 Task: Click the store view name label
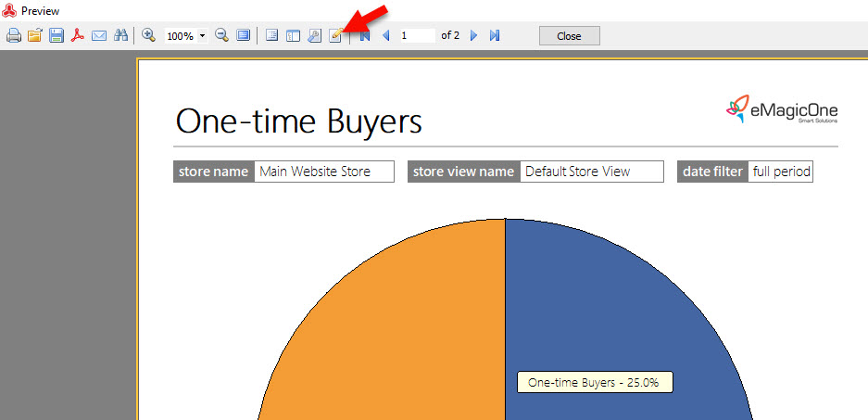(x=464, y=172)
